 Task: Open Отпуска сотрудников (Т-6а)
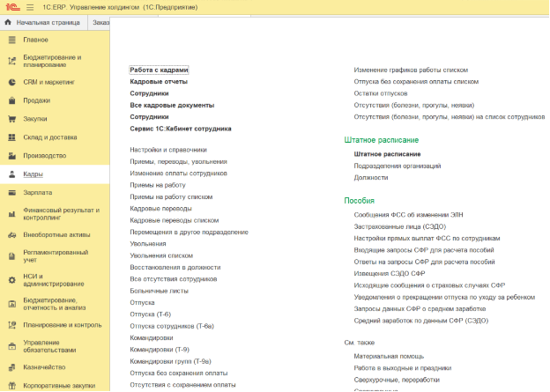[172, 326]
